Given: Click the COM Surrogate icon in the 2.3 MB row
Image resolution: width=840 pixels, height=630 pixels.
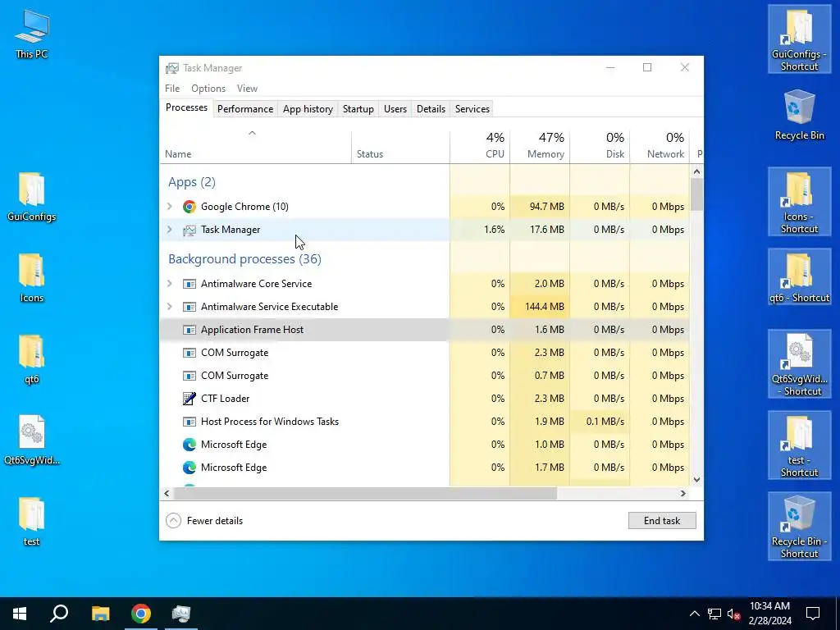Looking at the screenshot, I should coord(189,353).
